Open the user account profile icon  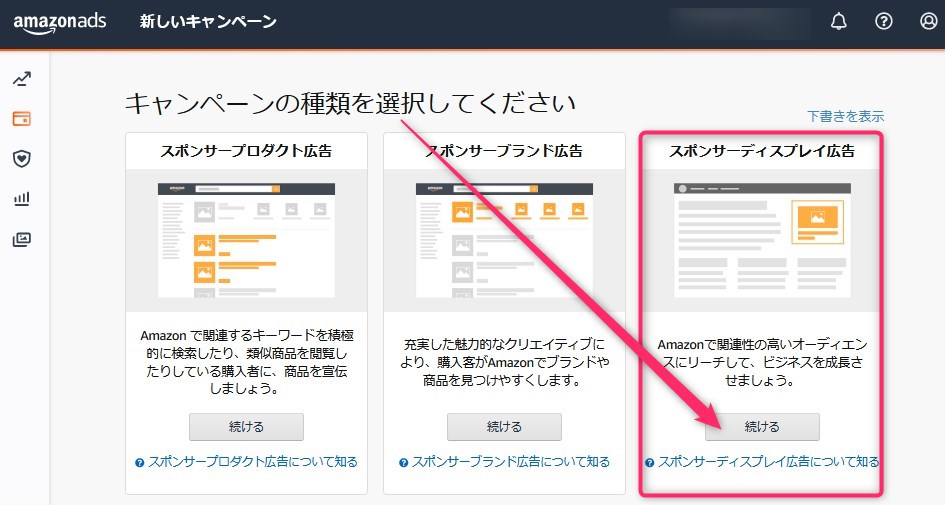point(929,22)
